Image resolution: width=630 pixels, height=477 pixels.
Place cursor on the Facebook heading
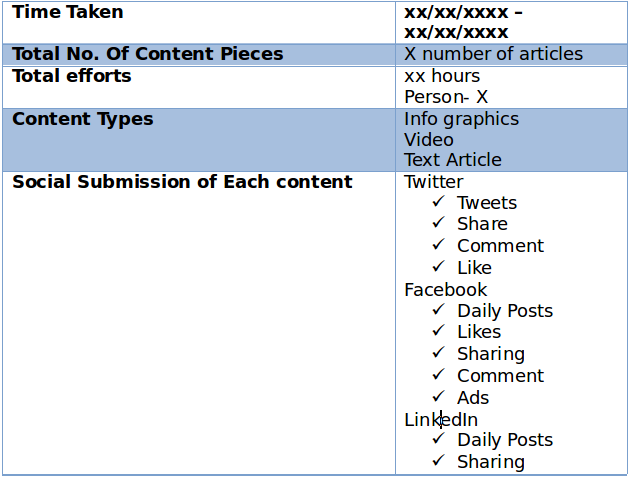pyautogui.click(x=445, y=290)
